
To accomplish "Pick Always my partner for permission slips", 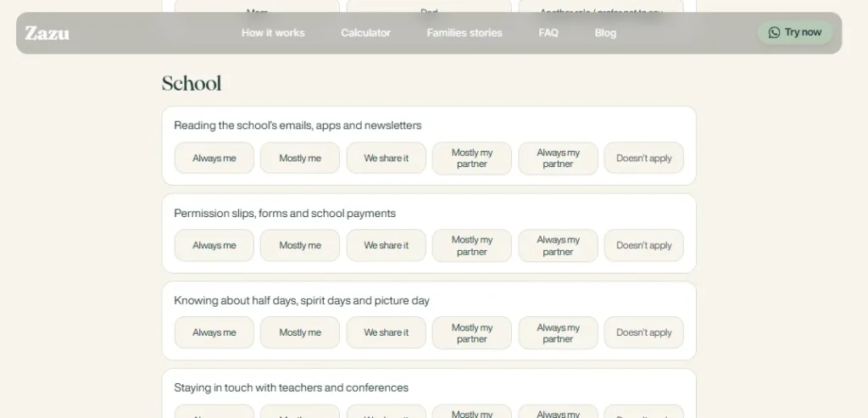I will pos(558,245).
